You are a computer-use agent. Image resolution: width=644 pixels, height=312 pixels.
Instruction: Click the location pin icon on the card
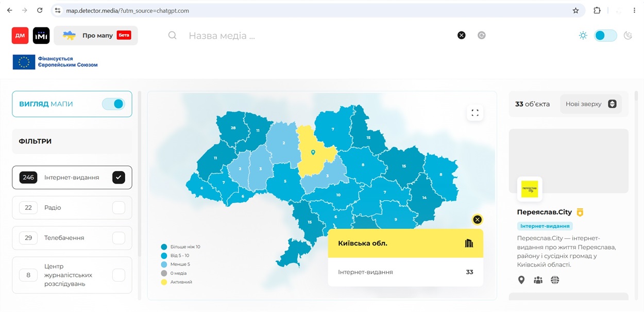521,280
